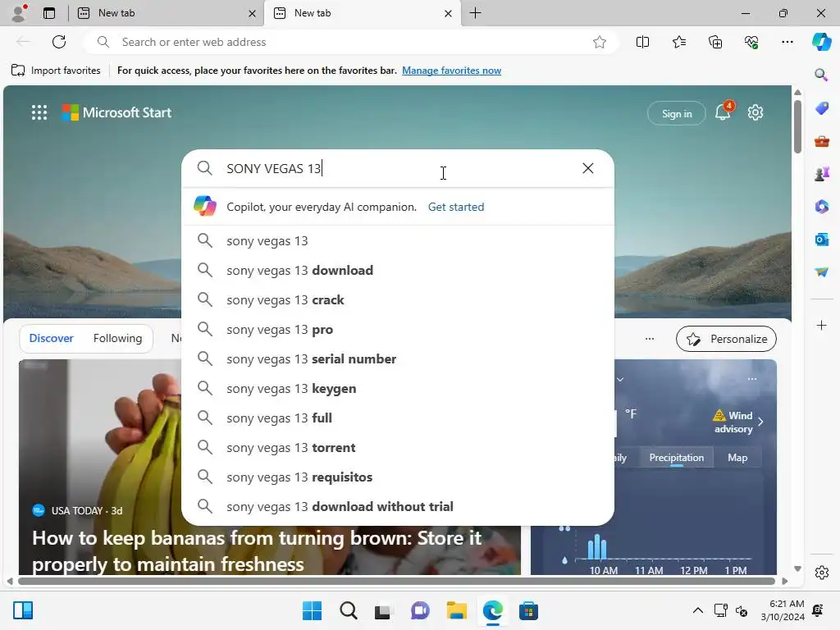840x630 pixels.
Task: Switch weather to Map tab
Action: tap(737, 458)
